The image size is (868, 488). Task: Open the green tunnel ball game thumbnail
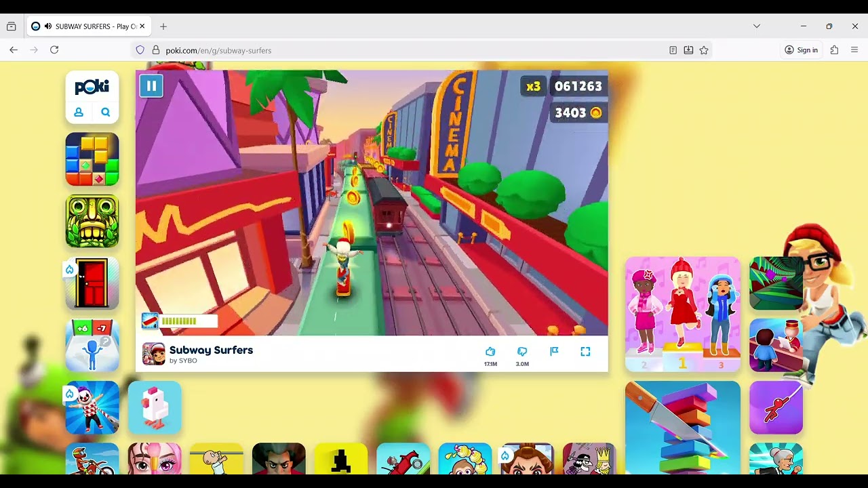click(776, 283)
